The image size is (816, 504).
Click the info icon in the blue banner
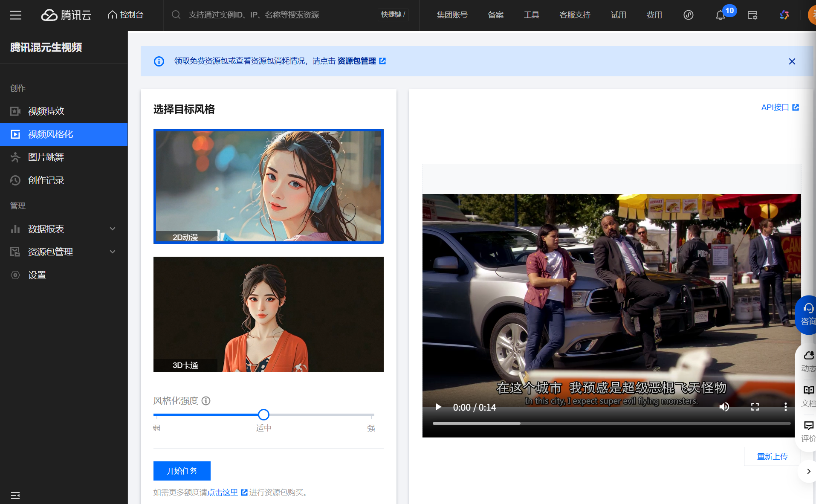[159, 61]
